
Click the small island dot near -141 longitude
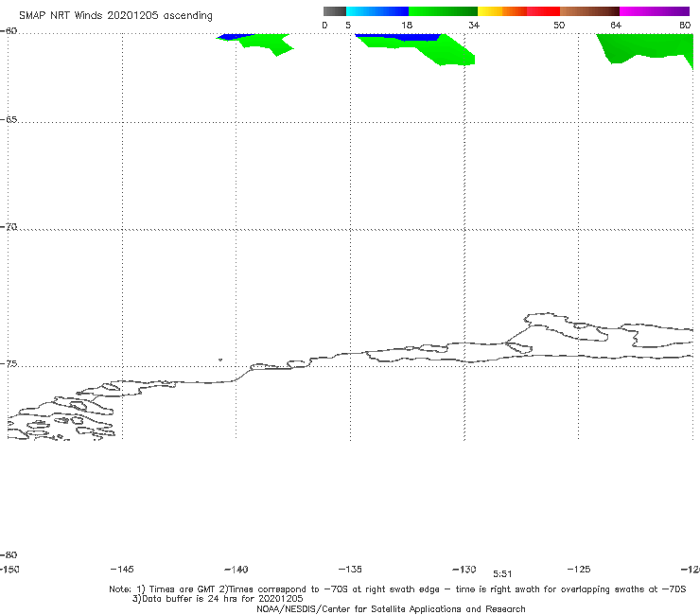pyautogui.click(x=220, y=360)
